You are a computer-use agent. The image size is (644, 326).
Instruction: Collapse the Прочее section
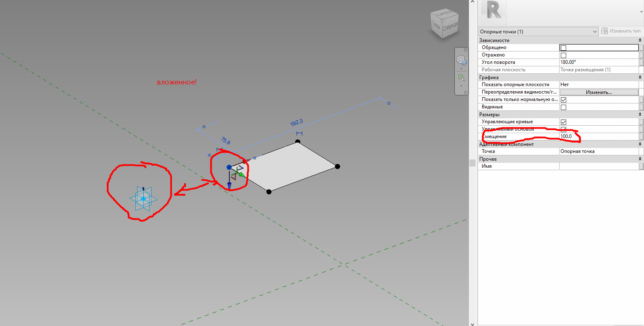tap(640, 159)
